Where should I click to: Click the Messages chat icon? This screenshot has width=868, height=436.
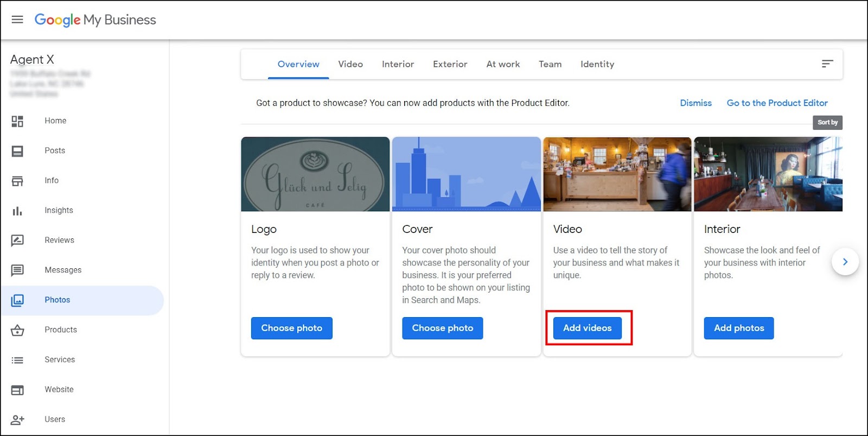click(x=17, y=270)
